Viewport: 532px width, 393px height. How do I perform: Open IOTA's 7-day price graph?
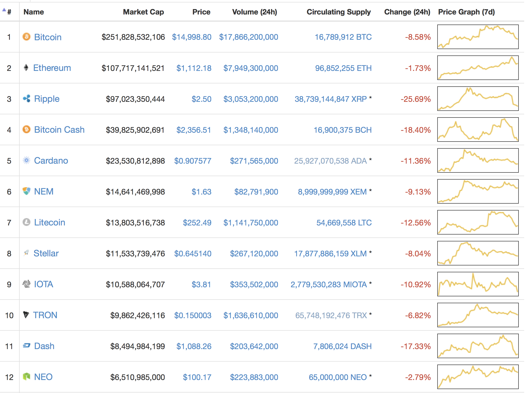[x=478, y=284]
